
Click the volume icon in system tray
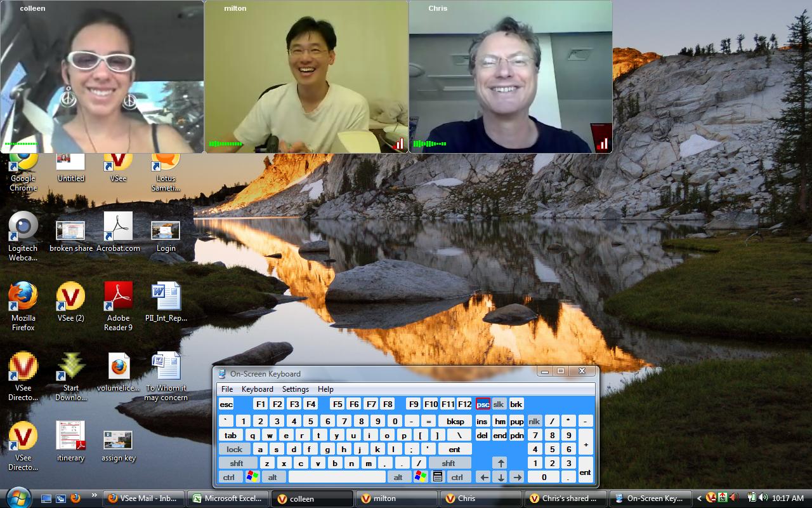[x=763, y=498]
